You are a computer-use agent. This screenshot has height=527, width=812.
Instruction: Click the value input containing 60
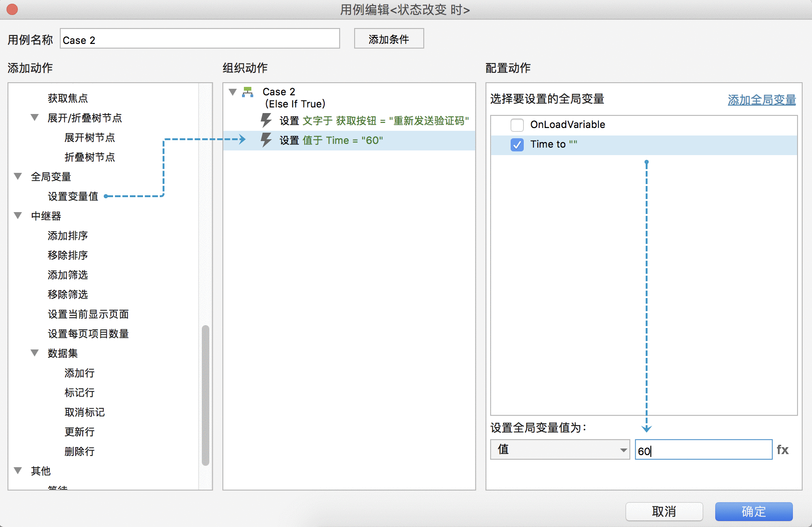click(x=703, y=449)
